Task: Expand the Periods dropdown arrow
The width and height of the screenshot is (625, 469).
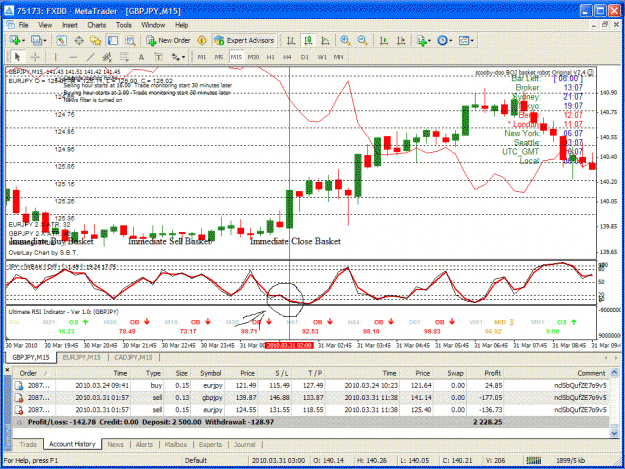Action: pyautogui.click(x=450, y=41)
